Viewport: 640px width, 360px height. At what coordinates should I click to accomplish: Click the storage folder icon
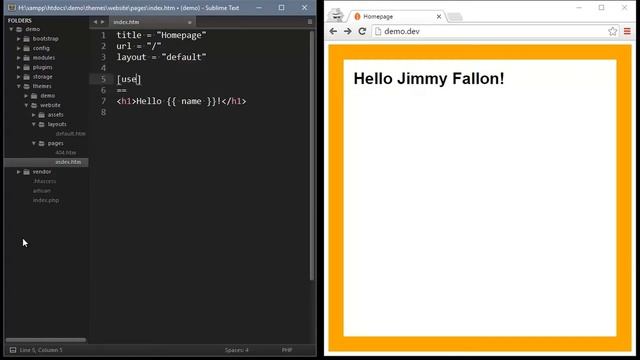pos(27,77)
